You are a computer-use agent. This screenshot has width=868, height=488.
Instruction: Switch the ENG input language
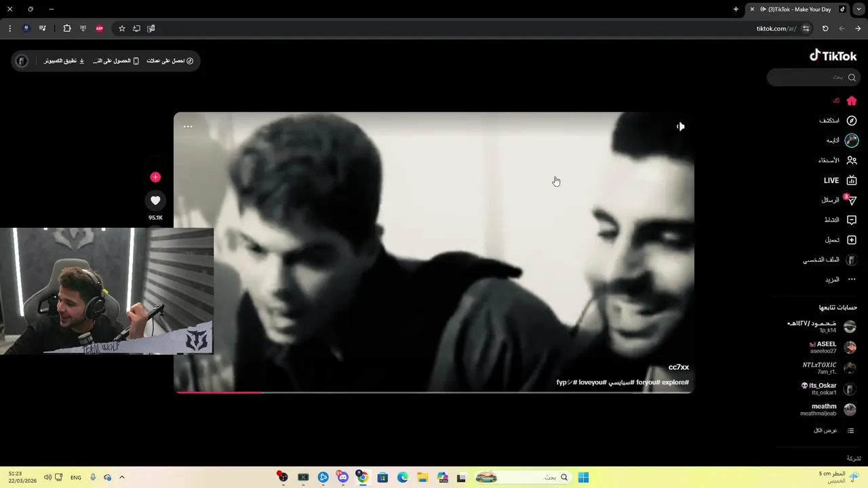pyautogui.click(x=76, y=477)
